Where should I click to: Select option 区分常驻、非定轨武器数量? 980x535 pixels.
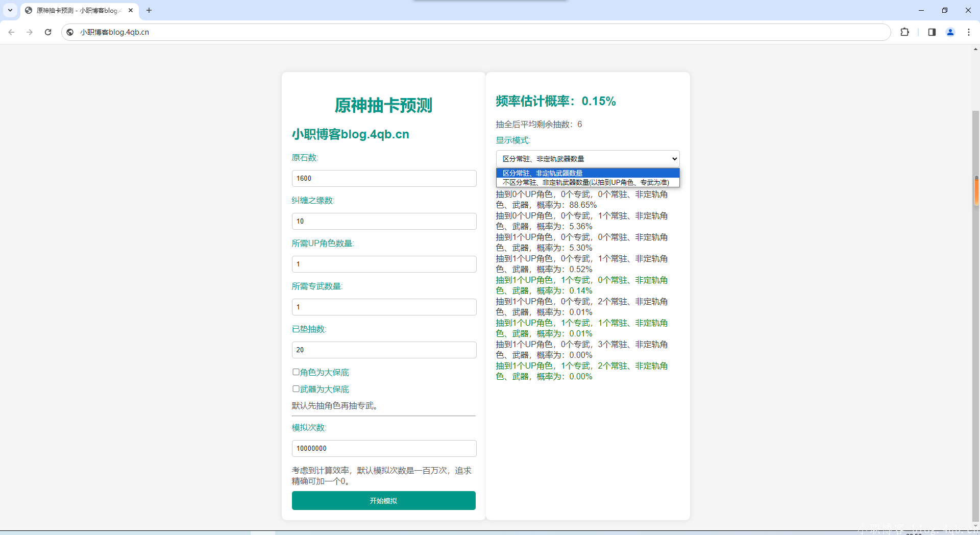point(587,173)
